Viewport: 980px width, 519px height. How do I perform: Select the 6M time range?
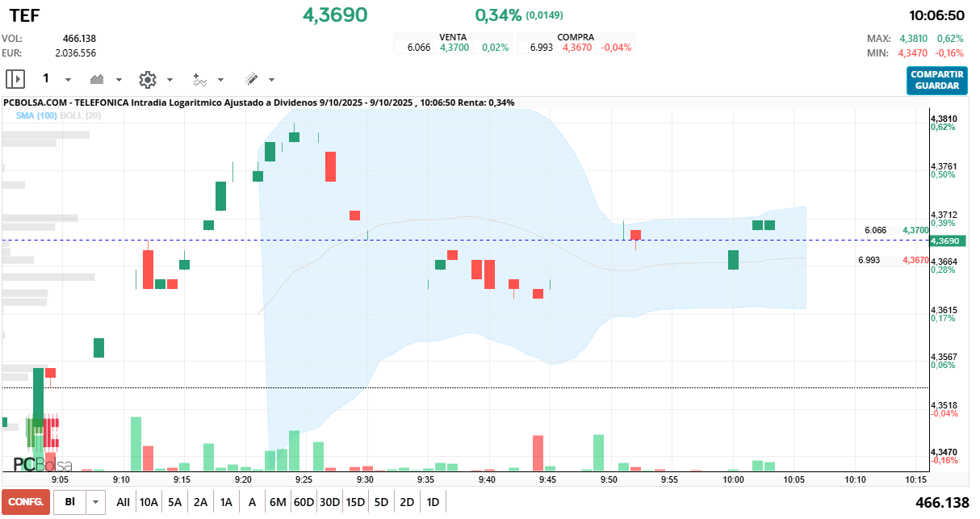pyautogui.click(x=278, y=502)
